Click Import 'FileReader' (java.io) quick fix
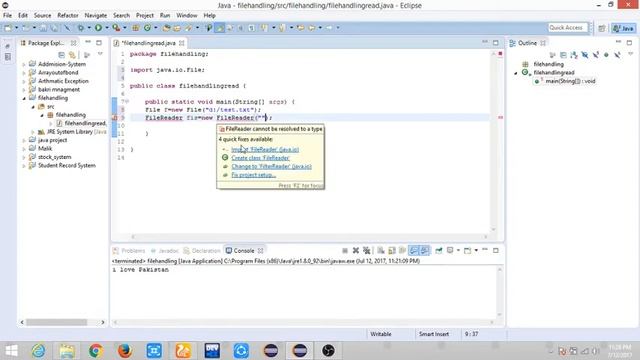The image size is (640, 360). click(265, 149)
